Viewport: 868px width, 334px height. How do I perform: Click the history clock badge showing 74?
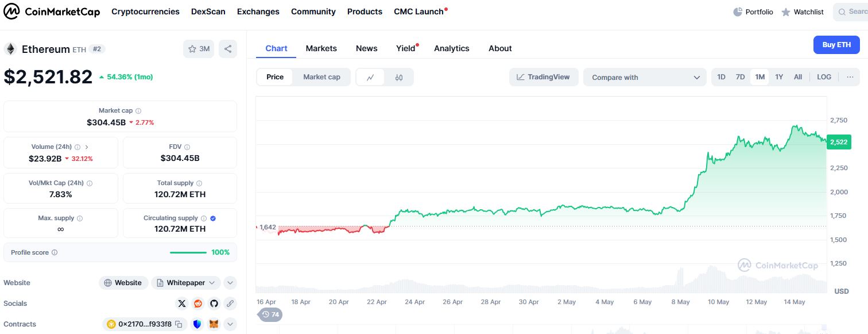pyautogui.click(x=270, y=314)
